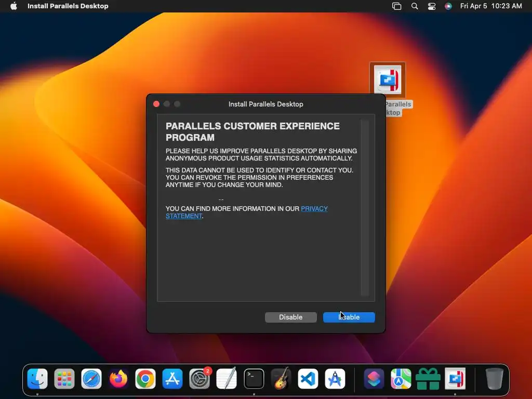Click the Enable button
The image size is (532, 399).
[x=349, y=317]
